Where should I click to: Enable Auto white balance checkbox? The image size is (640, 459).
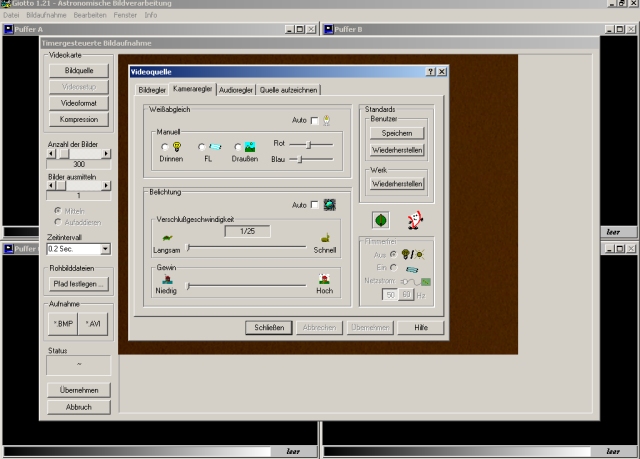coord(314,121)
